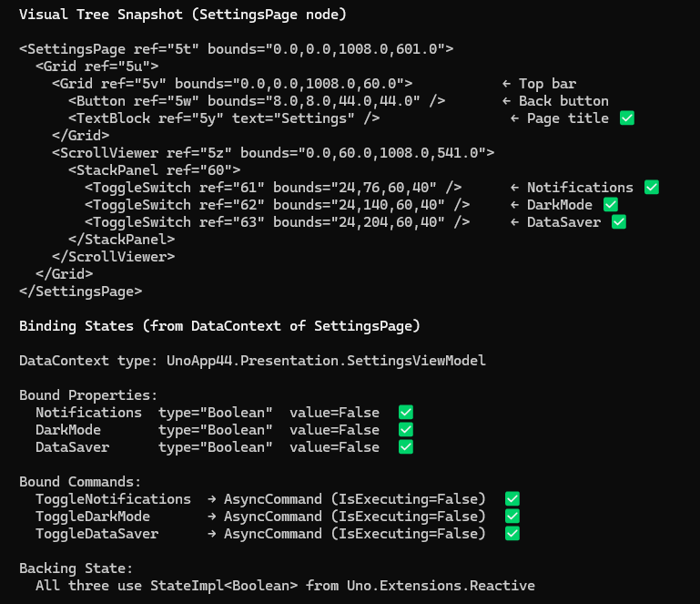Screen dimensions: 700x604
Task: Click the opening ScrollViewer ref="5z" tag
Action: pos(273,153)
